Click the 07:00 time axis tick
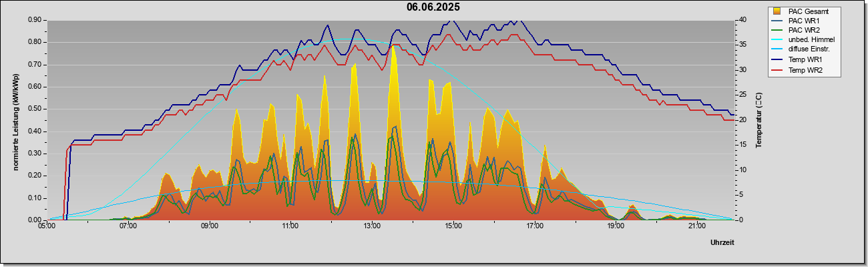 [128, 227]
